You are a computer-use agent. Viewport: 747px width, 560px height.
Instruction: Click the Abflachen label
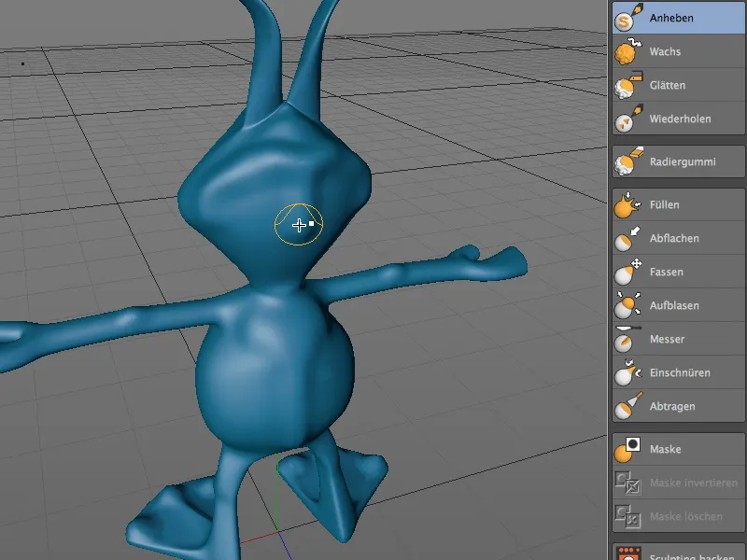click(x=674, y=238)
